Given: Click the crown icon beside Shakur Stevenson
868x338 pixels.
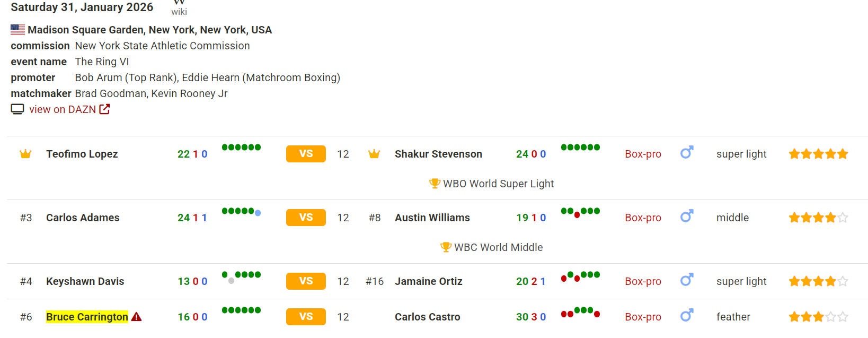Looking at the screenshot, I should (374, 154).
